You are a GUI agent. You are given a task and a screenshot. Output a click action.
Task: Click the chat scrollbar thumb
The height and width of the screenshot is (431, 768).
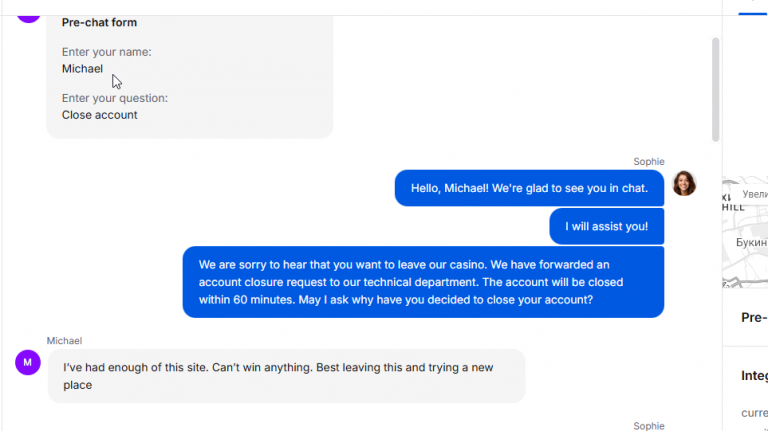(x=715, y=89)
